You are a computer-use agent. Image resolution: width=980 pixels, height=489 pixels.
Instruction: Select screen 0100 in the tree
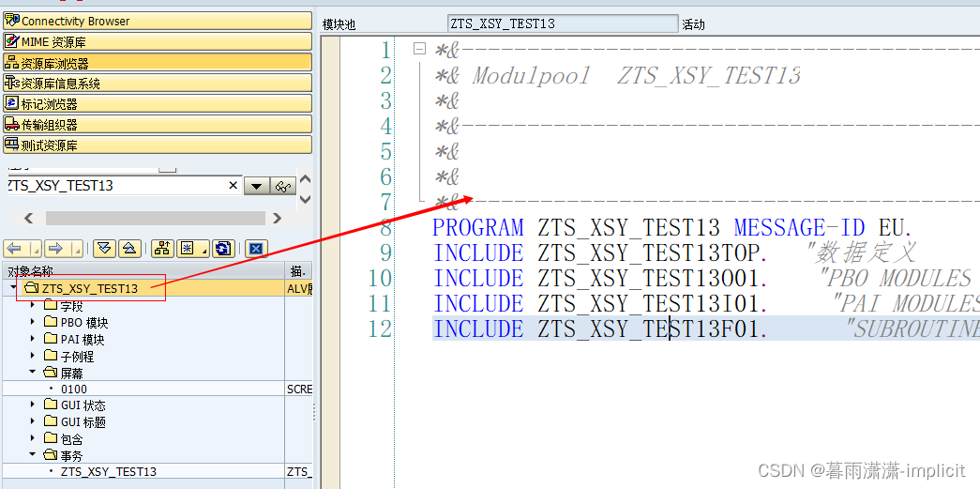pos(74,389)
